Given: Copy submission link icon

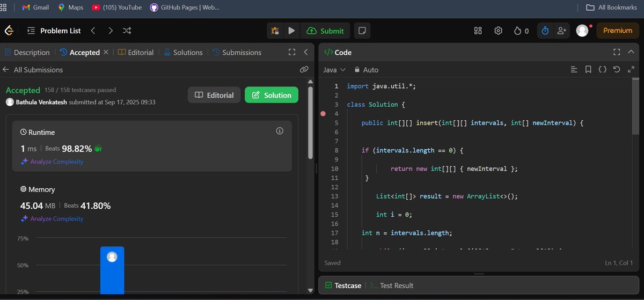Looking at the screenshot, I should tap(304, 70).
